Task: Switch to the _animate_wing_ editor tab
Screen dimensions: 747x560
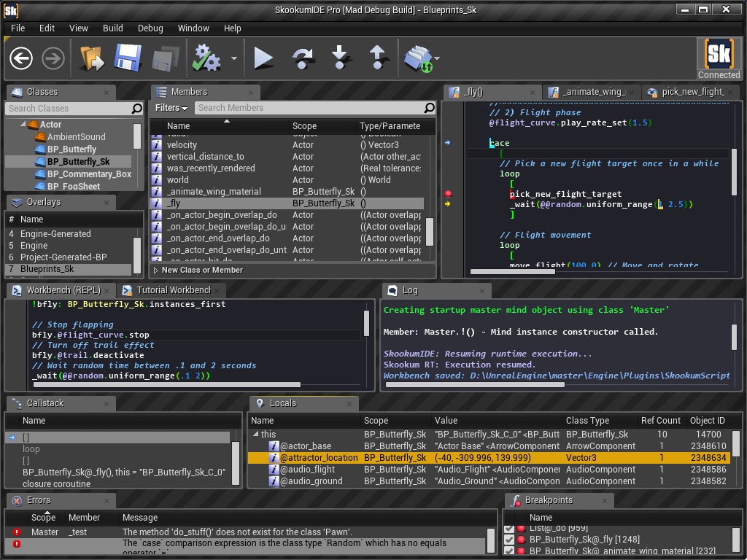Action: (591, 92)
